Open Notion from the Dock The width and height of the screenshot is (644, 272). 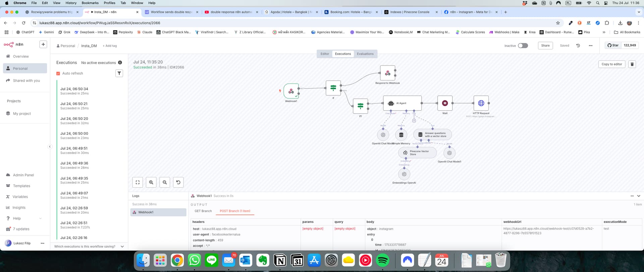pyautogui.click(x=280, y=260)
